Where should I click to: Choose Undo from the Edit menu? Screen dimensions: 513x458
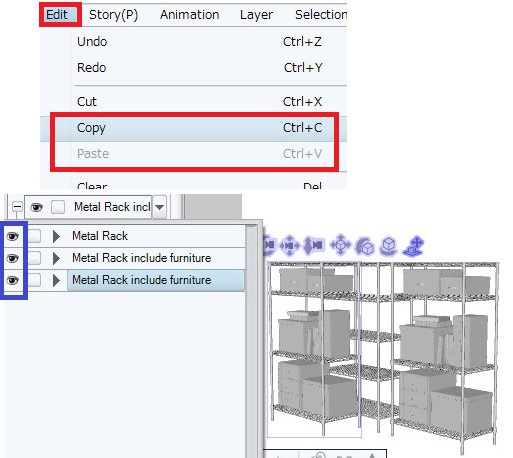[194, 42]
